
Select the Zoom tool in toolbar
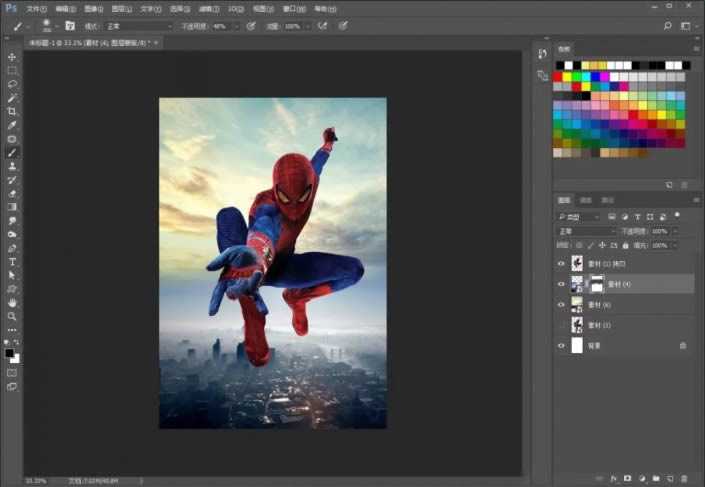[x=12, y=316]
